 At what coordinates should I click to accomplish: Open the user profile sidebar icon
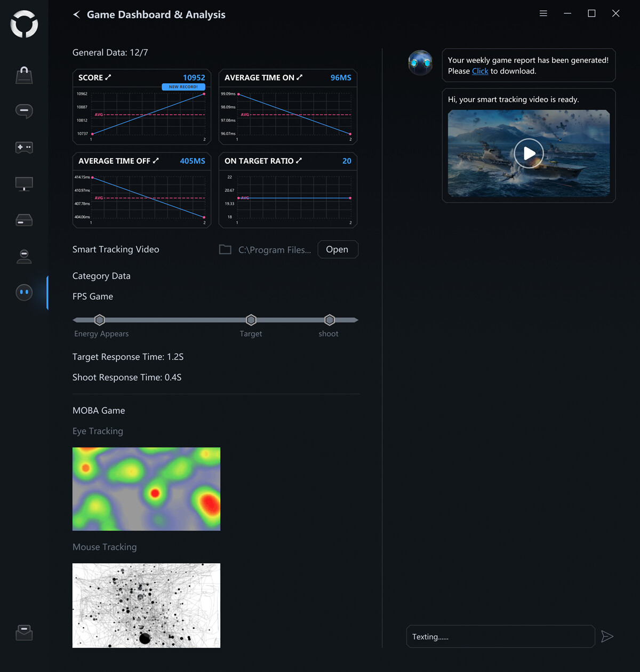pos(24,257)
